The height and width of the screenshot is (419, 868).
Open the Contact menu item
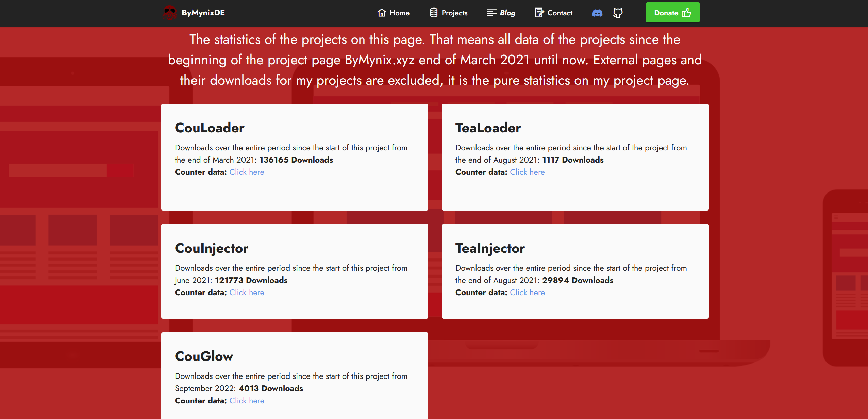(x=560, y=13)
